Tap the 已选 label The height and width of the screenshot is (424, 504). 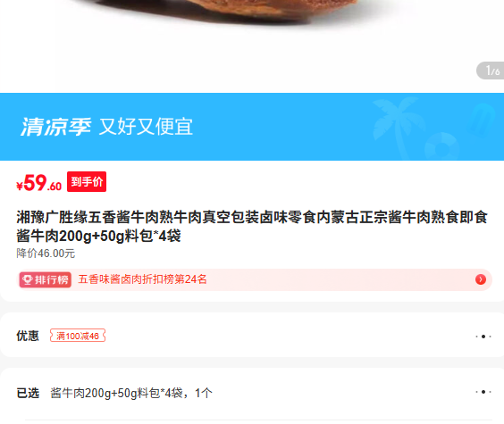tap(28, 393)
